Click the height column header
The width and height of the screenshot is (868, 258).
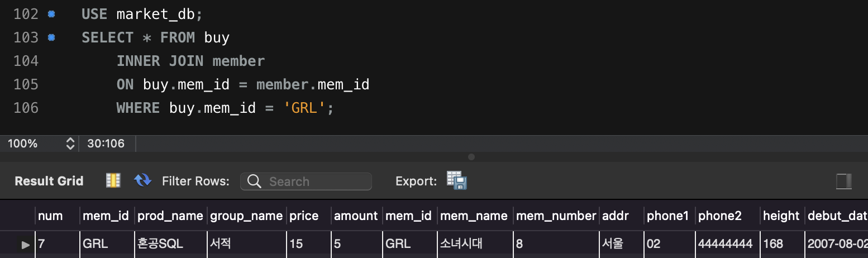[x=783, y=216]
